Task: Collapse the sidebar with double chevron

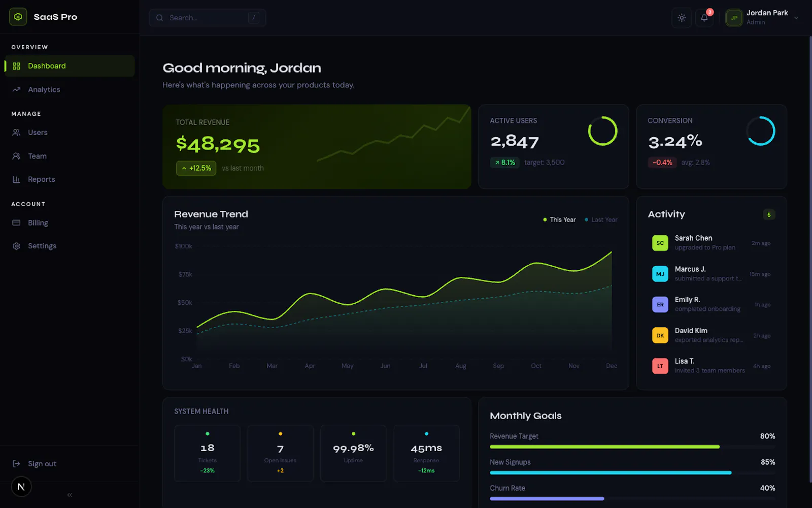Action: [70, 495]
